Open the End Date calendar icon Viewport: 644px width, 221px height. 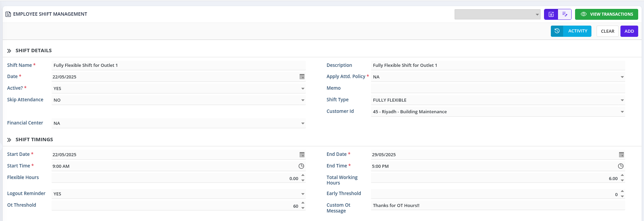pyautogui.click(x=621, y=155)
